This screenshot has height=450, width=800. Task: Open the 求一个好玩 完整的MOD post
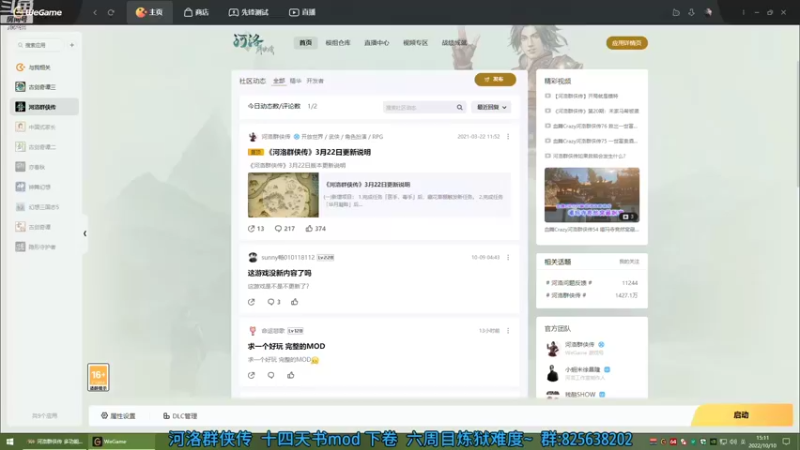(x=286, y=346)
